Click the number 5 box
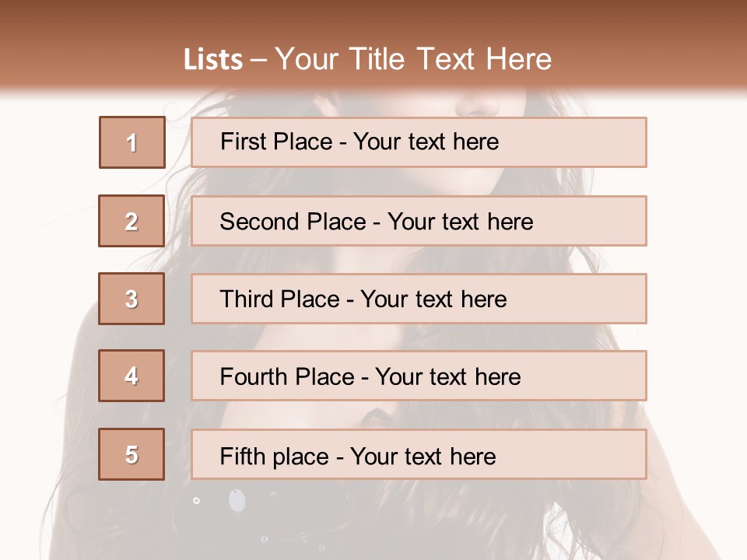Screen dimensions: 747x560 (132, 454)
